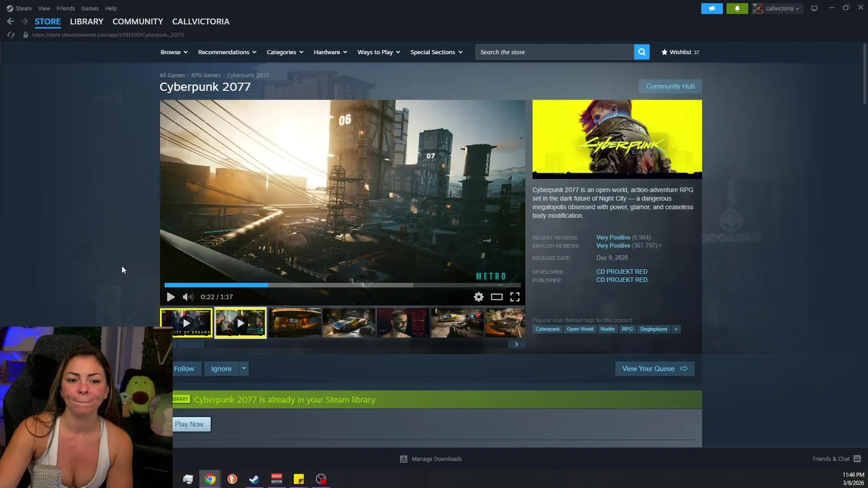Image resolution: width=868 pixels, height=488 pixels.
Task: Advance thumbnail strip with right arrow
Action: [x=516, y=344]
